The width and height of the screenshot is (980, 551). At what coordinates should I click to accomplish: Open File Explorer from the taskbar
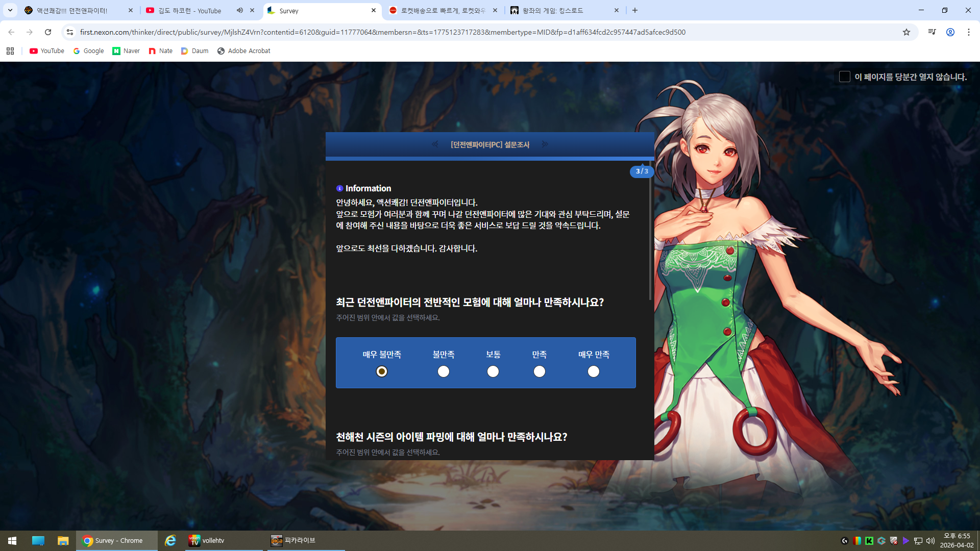[x=63, y=540]
